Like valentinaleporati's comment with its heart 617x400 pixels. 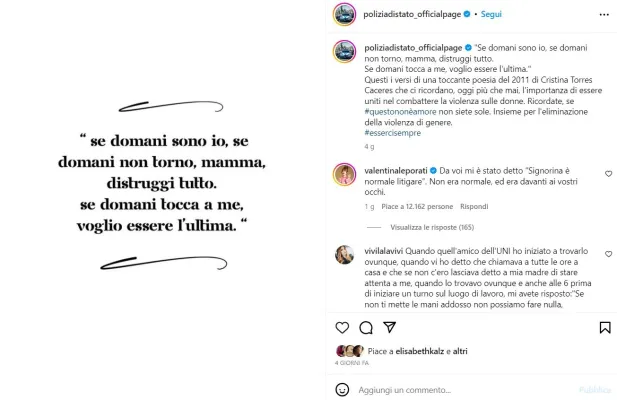click(608, 173)
